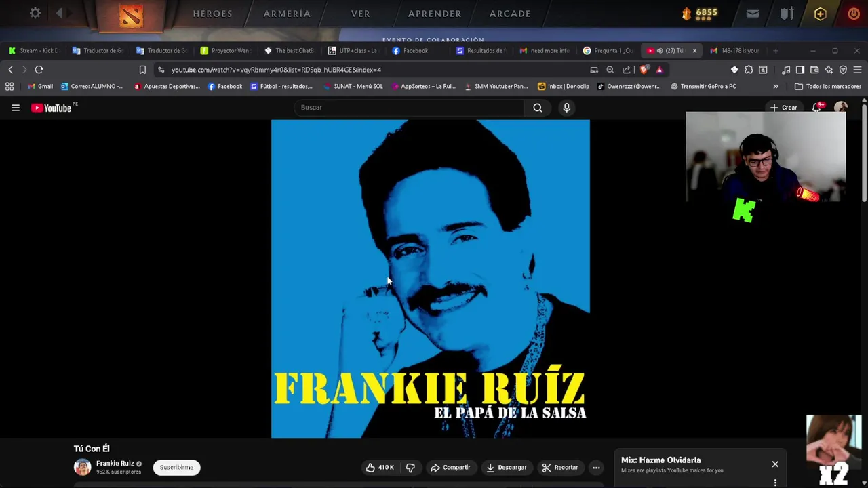This screenshot has height=488, width=868.
Task: Click the zoom magnifier in address bar
Action: [x=610, y=70]
